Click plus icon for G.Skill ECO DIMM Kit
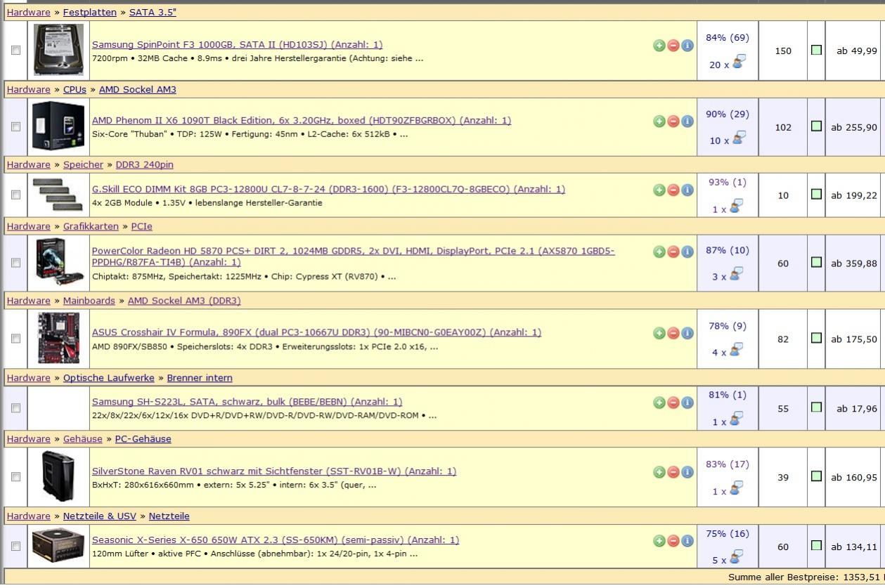The width and height of the screenshot is (885, 588). click(659, 190)
